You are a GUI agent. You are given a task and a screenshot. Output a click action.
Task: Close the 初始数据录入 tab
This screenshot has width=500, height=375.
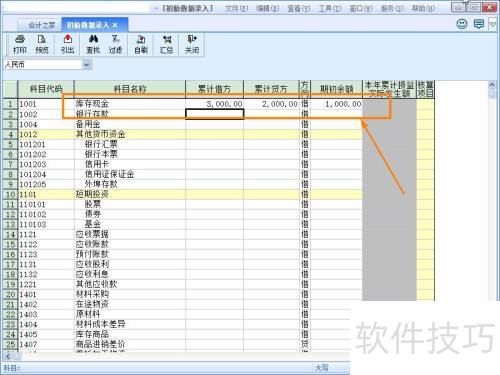click(x=115, y=25)
